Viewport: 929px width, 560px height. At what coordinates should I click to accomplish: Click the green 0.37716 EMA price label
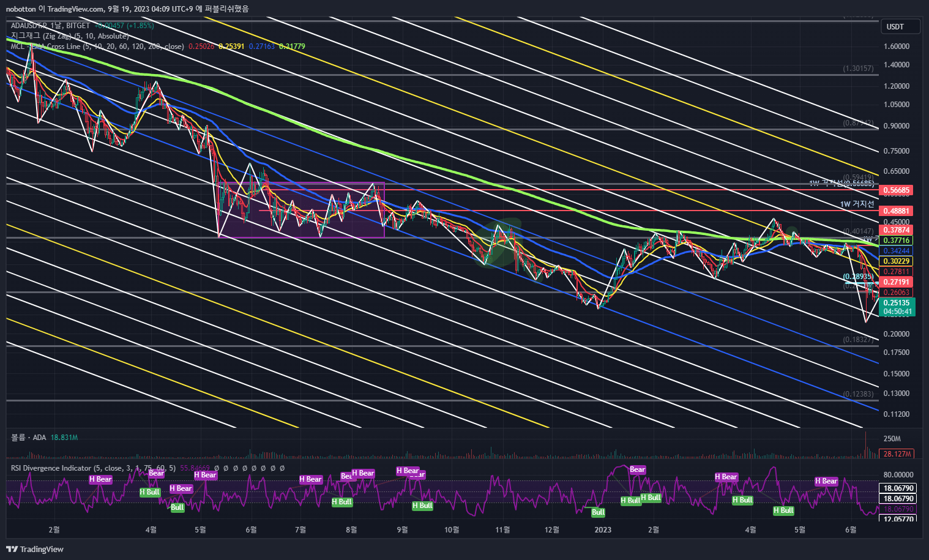pyautogui.click(x=896, y=241)
